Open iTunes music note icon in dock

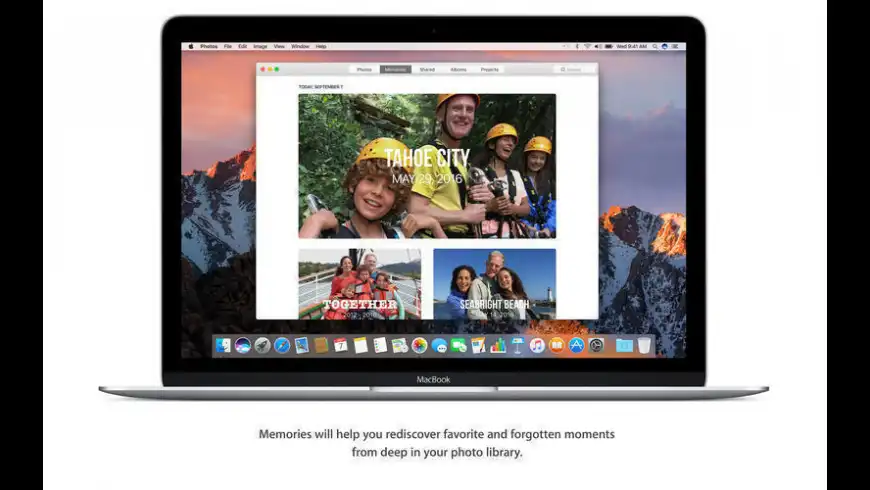click(x=537, y=345)
